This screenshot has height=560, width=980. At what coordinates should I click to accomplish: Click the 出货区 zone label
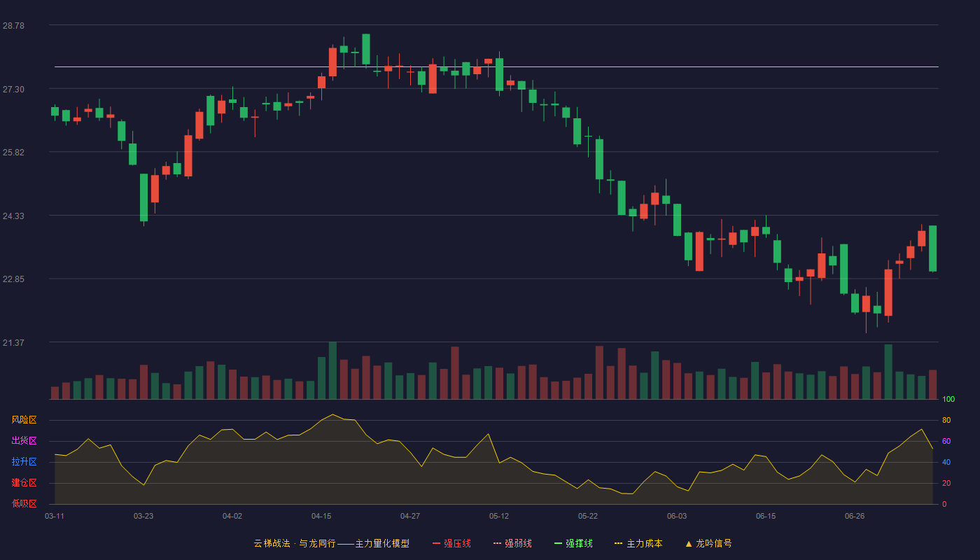tap(24, 441)
